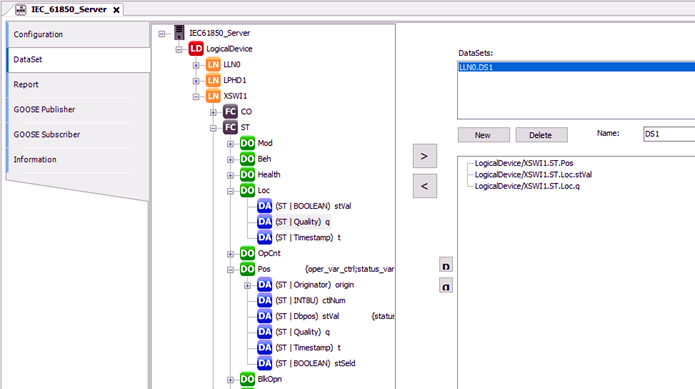Image resolution: width=695 pixels, height=389 pixels.
Task: Click the IEC61850_Server device icon
Action: [179, 33]
